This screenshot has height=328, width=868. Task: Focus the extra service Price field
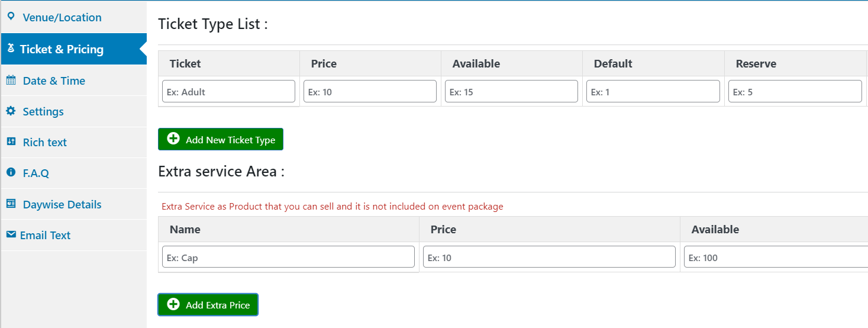click(549, 257)
